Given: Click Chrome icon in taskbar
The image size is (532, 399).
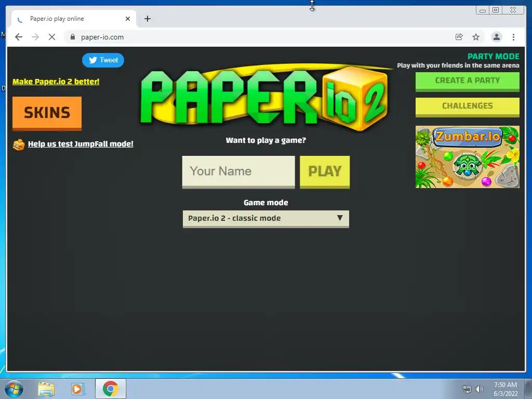Looking at the screenshot, I should (111, 389).
